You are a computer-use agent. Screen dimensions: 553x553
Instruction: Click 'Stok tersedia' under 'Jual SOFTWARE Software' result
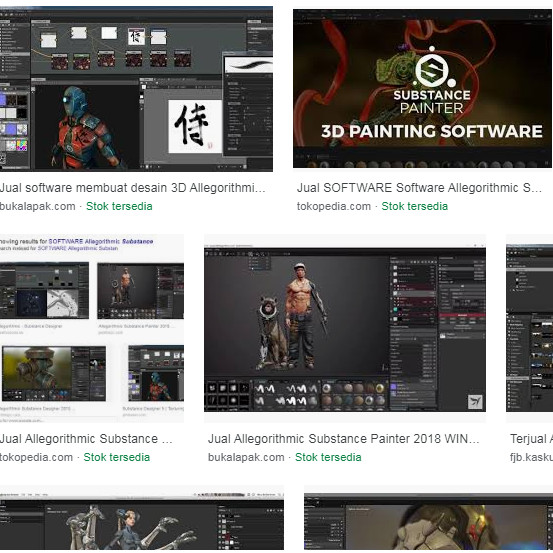(414, 206)
